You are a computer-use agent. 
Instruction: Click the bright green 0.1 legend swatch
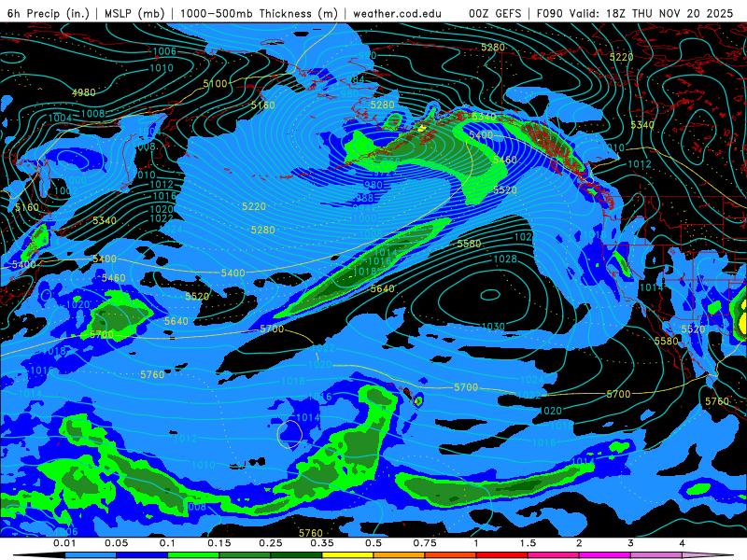[193, 555]
